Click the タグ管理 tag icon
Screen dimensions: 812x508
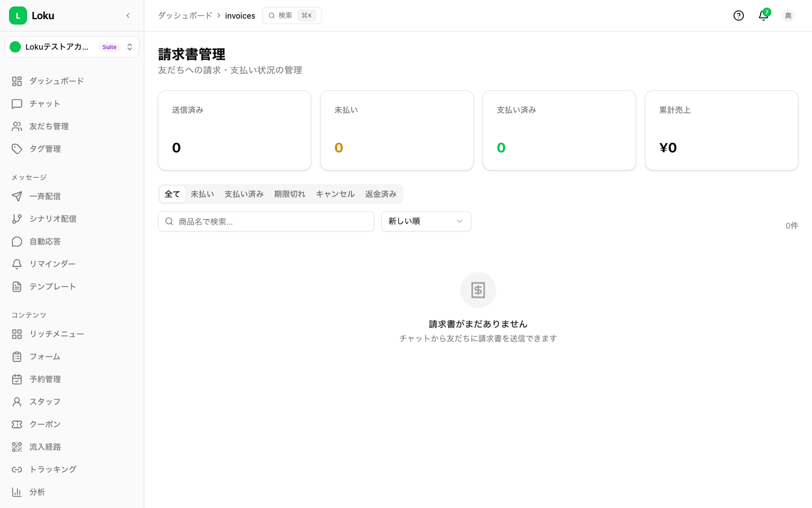(x=17, y=149)
